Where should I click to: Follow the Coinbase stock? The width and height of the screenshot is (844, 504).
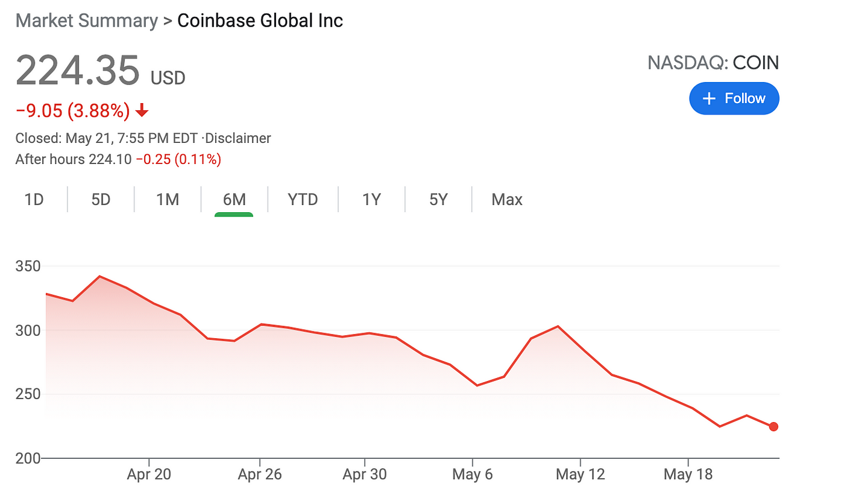coord(734,98)
